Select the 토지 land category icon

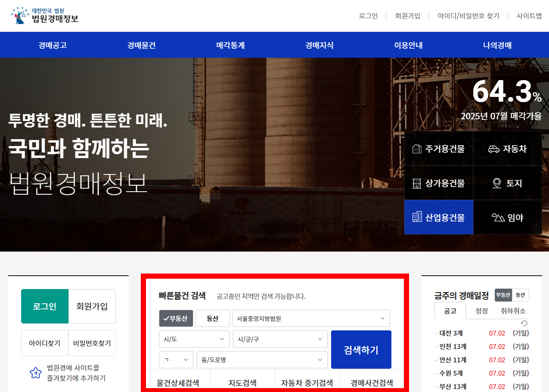click(x=507, y=183)
